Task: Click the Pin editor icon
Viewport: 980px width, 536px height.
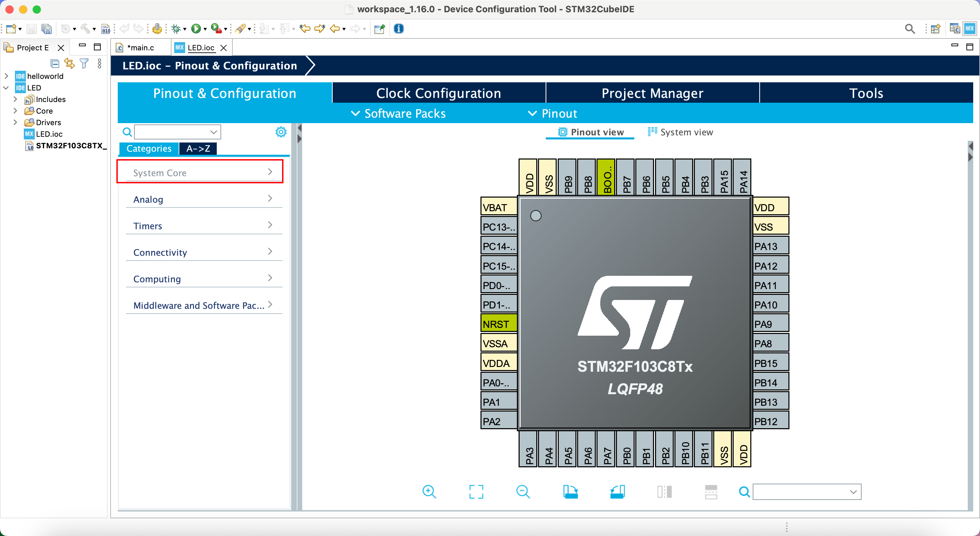Action: [x=380, y=29]
